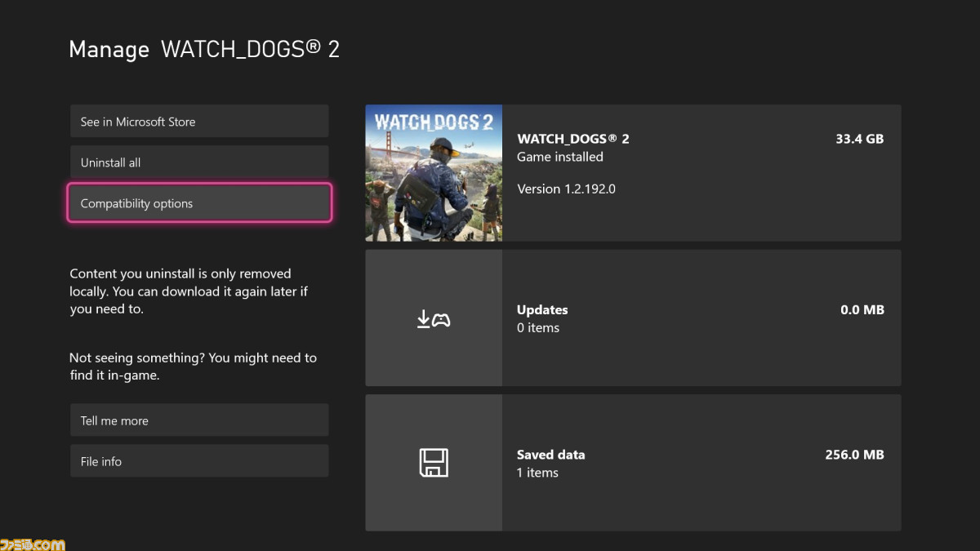Viewport: 980px width, 551px height.
Task: Click the 'Content you uninstall' notice text
Action: tap(189, 291)
